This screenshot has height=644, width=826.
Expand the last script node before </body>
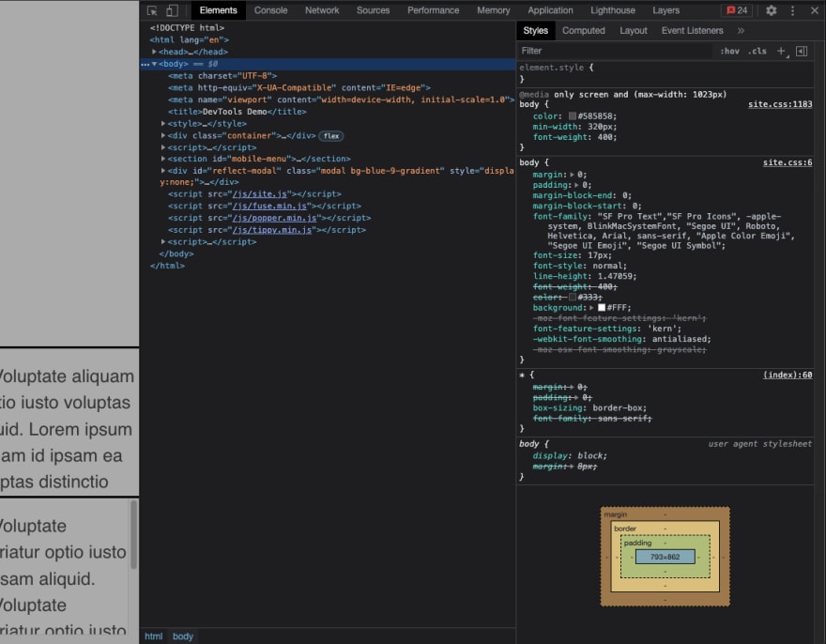click(x=163, y=242)
